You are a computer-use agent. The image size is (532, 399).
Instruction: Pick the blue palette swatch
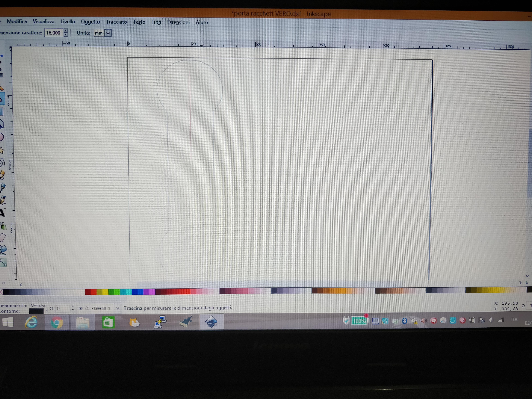(x=135, y=292)
